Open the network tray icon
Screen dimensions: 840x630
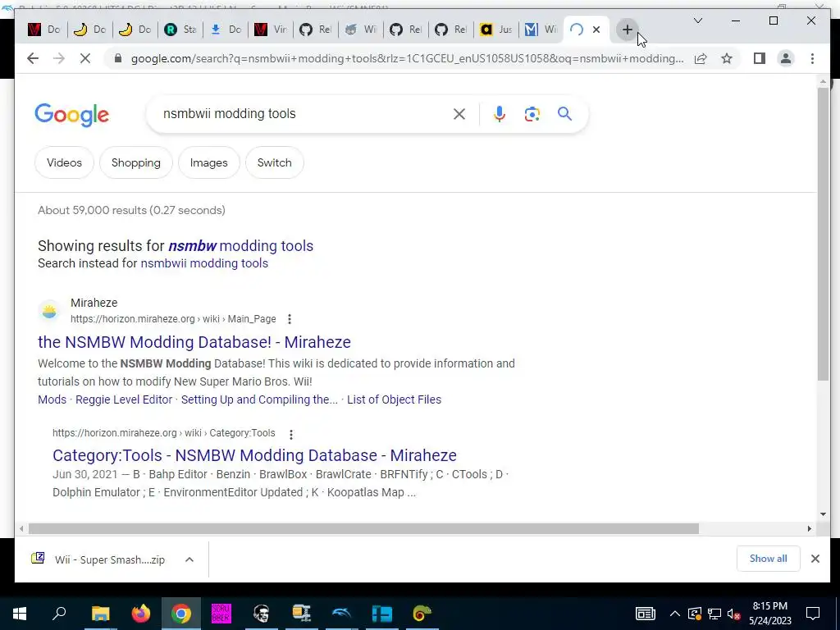(714, 614)
